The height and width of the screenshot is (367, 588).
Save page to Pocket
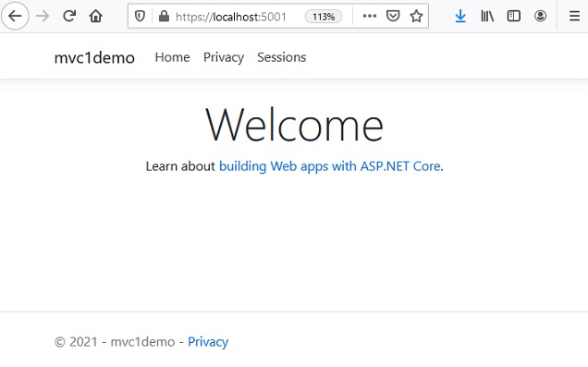click(393, 16)
